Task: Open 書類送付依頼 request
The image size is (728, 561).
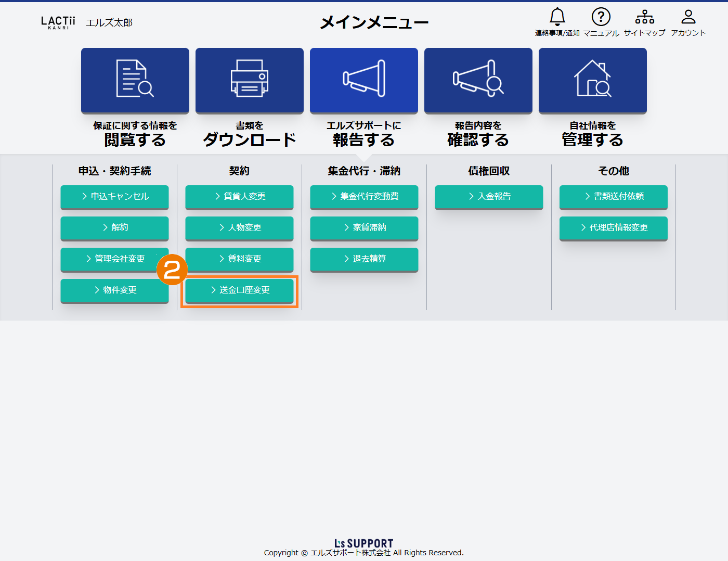Action: [x=614, y=197]
